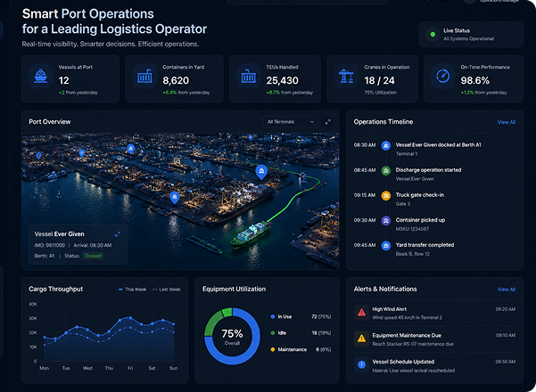This screenshot has width=536, height=392.
Task: Click the Cranes in Operation crane icon
Action: (x=346, y=76)
